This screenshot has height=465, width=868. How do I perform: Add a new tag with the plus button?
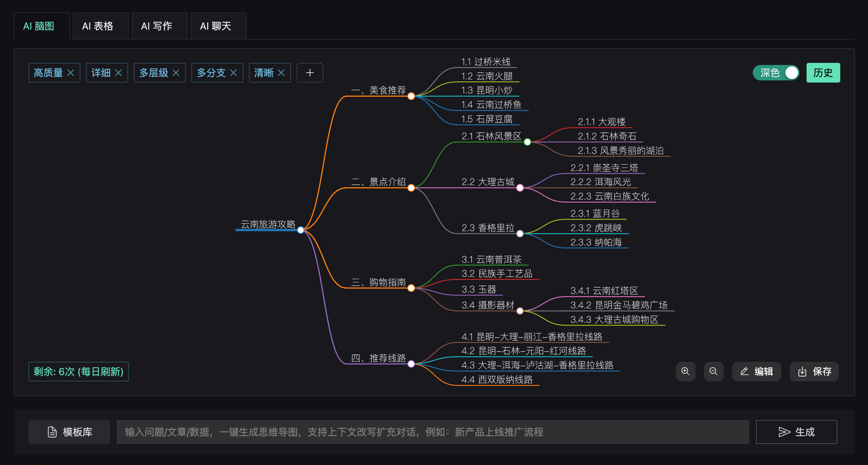click(x=310, y=73)
